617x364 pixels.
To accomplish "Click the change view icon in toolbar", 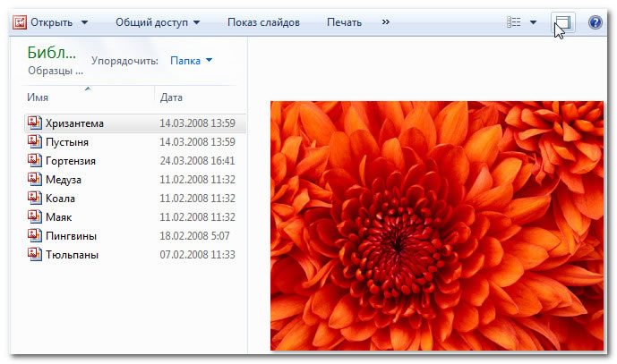I will point(514,22).
